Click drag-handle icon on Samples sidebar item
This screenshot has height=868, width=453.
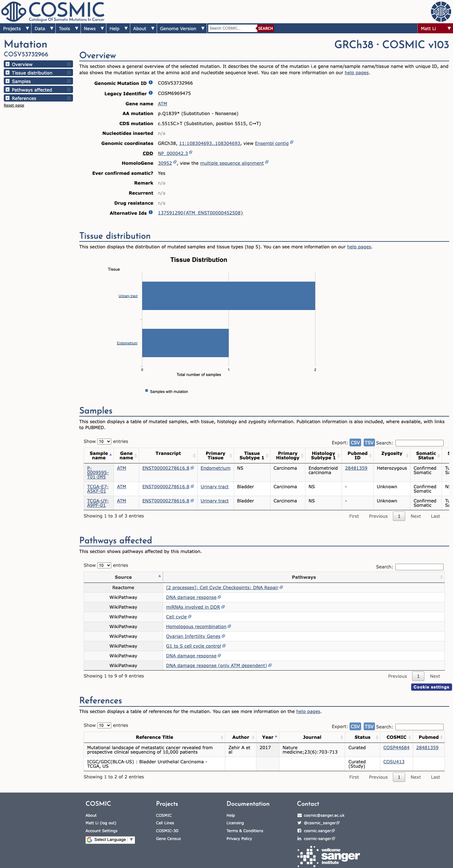69,81
